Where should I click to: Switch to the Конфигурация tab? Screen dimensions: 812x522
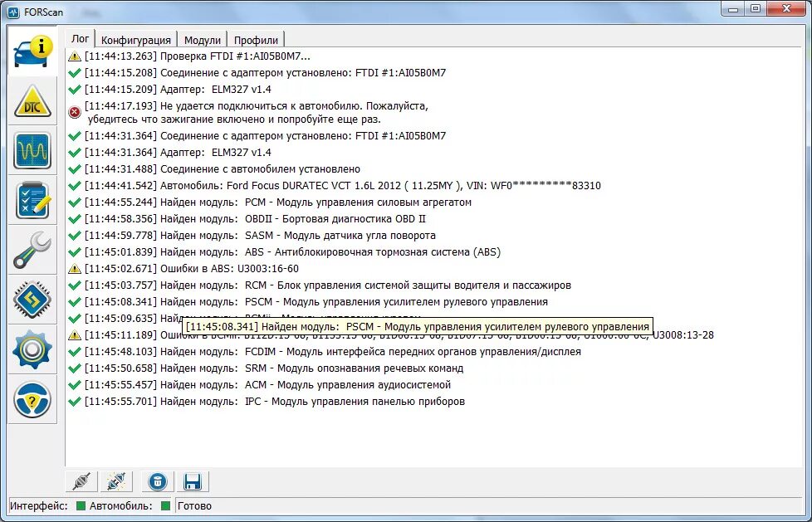point(135,40)
